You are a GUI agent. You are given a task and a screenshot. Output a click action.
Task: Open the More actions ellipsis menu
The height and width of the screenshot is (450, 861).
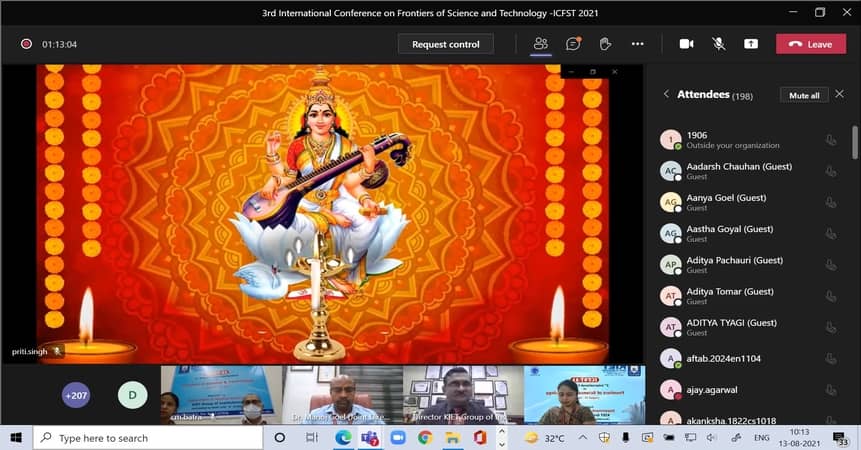click(637, 44)
